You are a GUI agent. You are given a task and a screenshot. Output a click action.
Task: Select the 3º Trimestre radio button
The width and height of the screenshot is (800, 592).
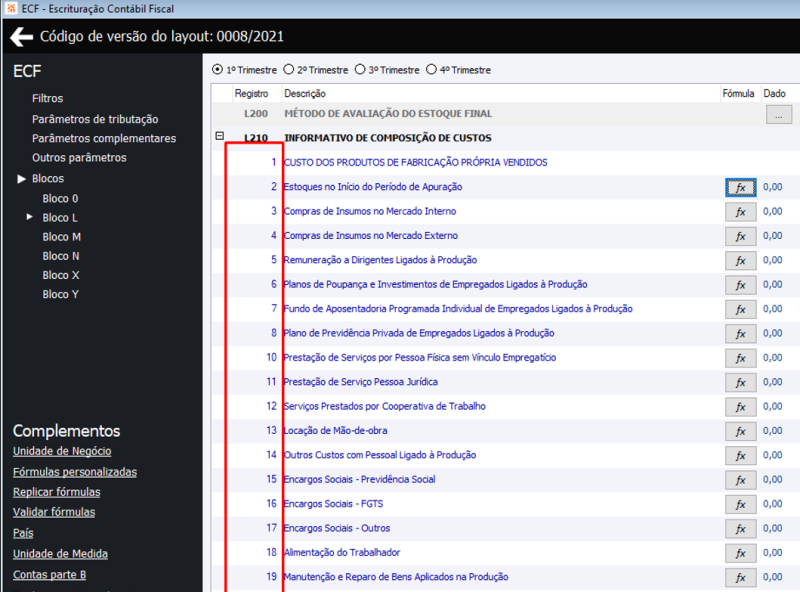point(360,69)
